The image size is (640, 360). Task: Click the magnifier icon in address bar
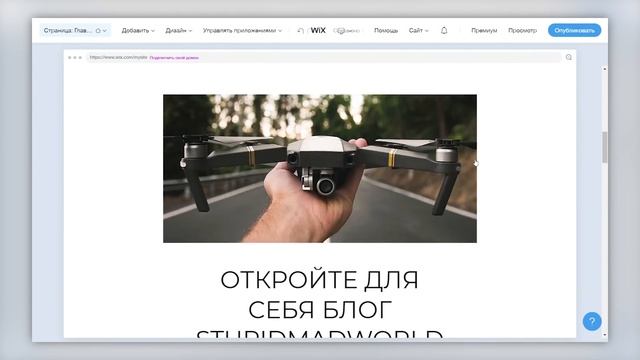(569, 57)
